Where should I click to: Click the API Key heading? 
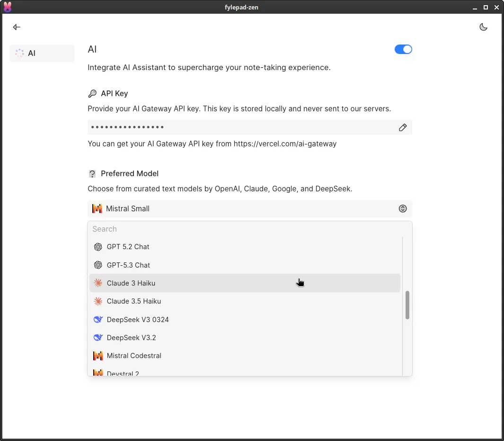[115, 94]
